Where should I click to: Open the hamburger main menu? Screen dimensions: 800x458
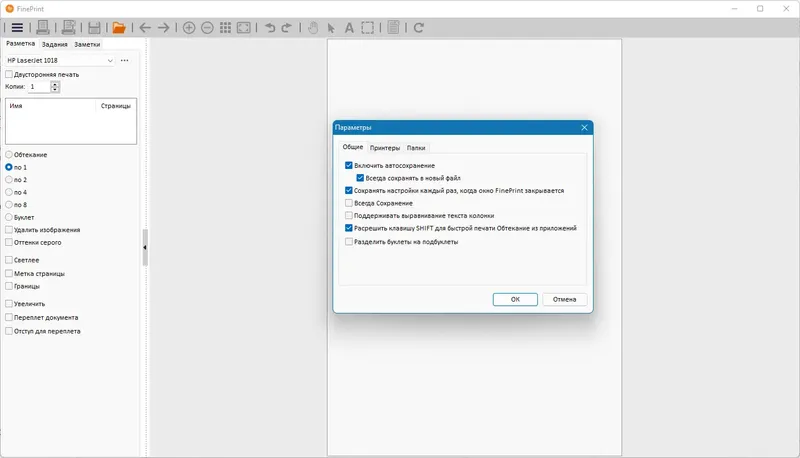pos(17,28)
